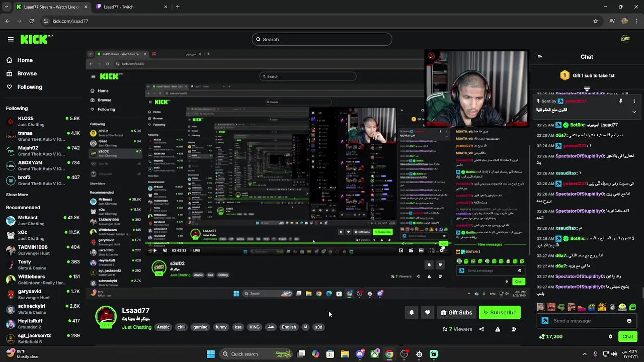
Task: Open recommended channel xQc
Action: 43,235
